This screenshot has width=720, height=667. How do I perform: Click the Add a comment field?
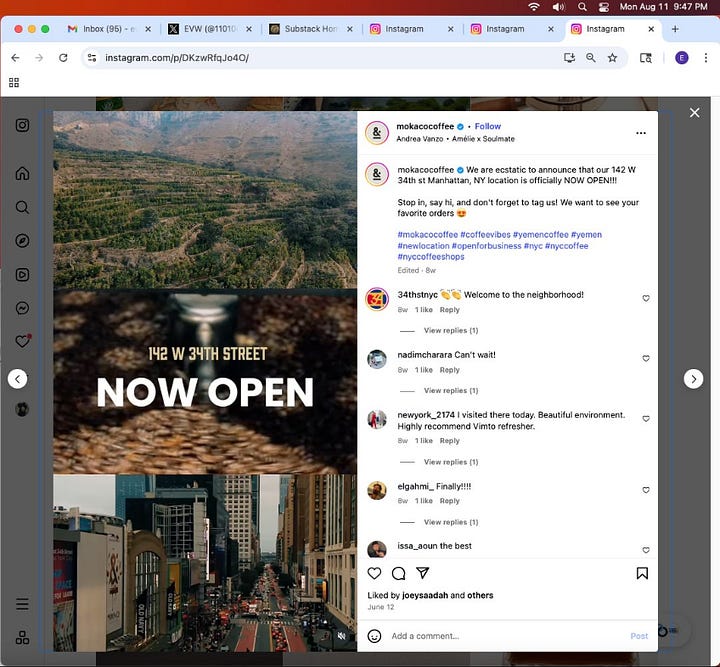pos(508,636)
